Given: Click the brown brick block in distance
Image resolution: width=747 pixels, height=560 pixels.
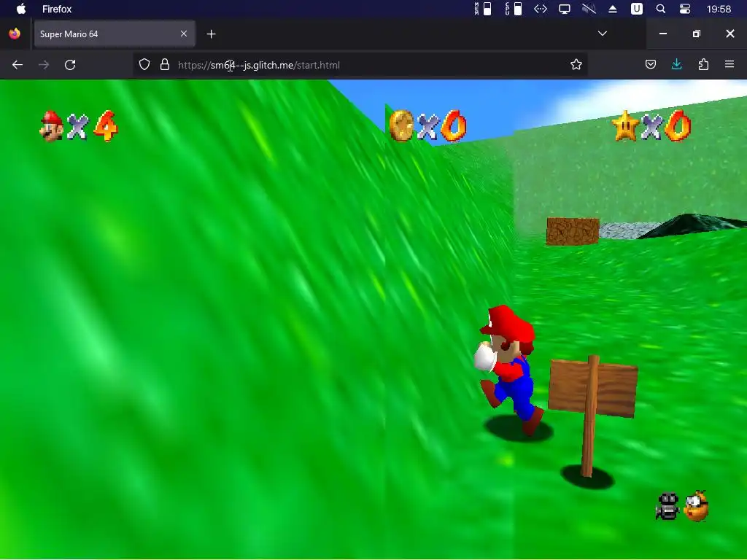Looking at the screenshot, I should (x=573, y=231).
